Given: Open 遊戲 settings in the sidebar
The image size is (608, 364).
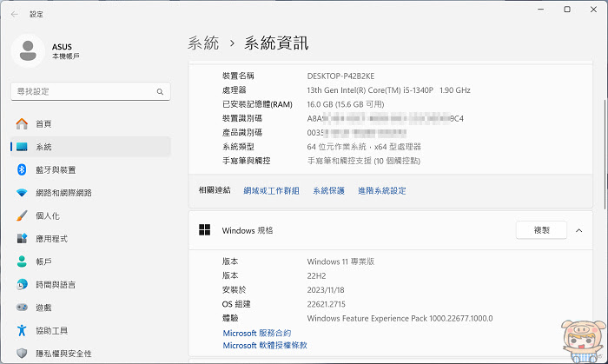Looking at the screenshot, I should [x=90, y=307].
